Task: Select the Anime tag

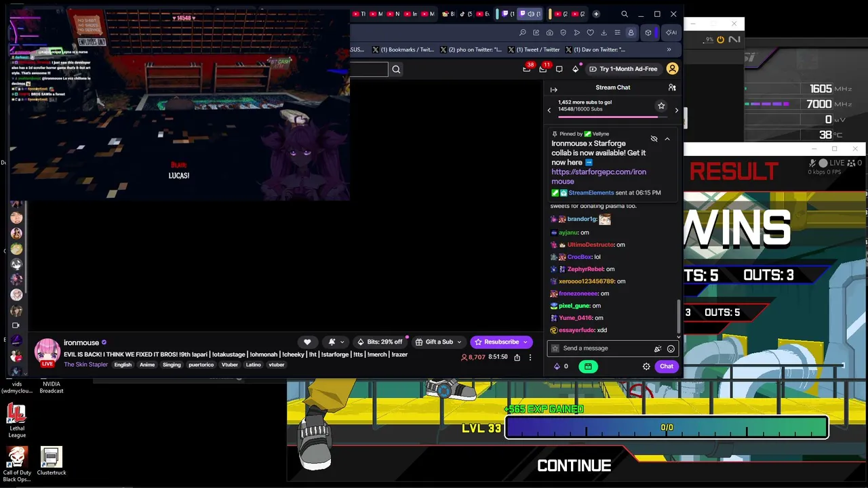Action: pos(147,365)
